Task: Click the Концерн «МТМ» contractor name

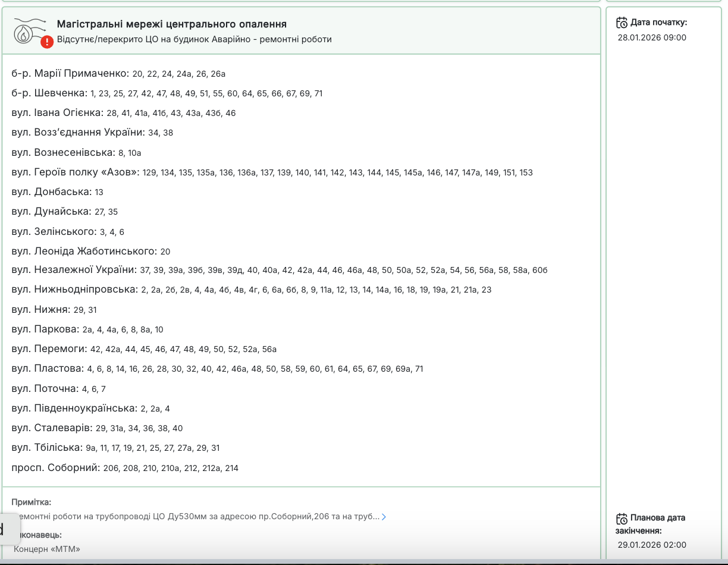Action: point(47,548)
